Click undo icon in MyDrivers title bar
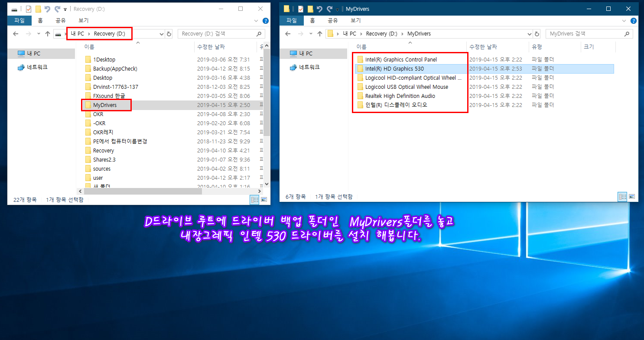644x340 pixels. (320, 9)
